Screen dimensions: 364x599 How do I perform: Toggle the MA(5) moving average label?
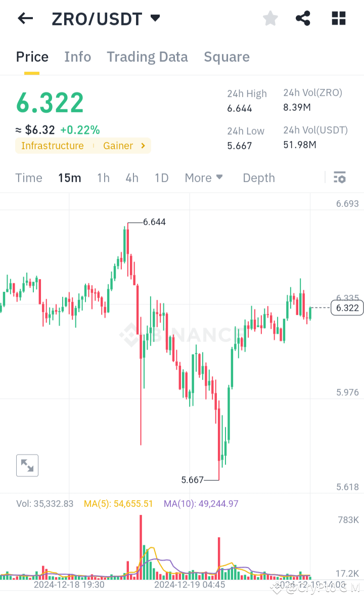[x=118, y=503]
